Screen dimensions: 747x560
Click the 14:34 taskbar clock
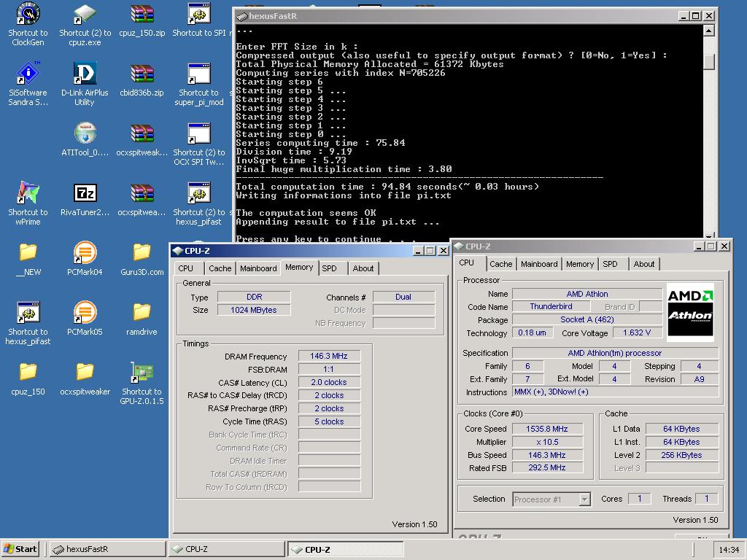(x=729, y=550)
